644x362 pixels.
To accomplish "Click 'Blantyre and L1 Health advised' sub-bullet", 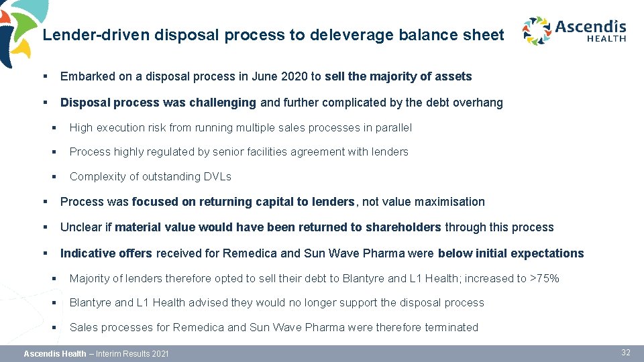I will pyautogui.click(x=276, y=302).
